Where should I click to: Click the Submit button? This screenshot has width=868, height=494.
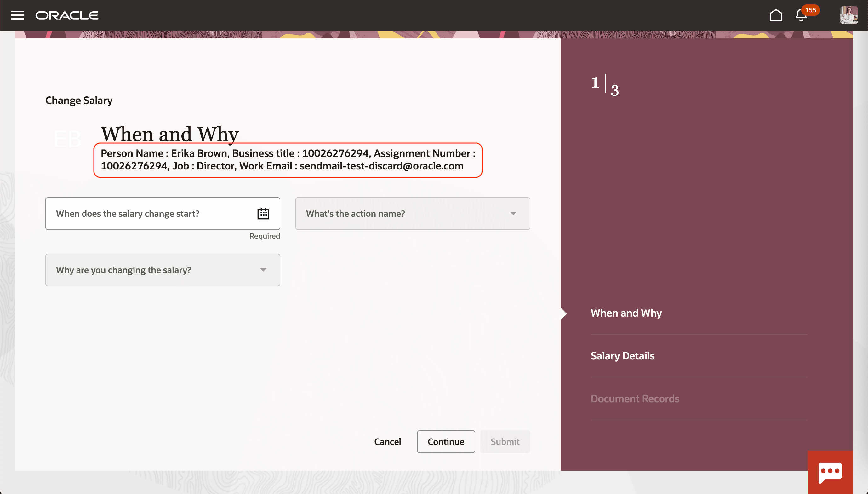point(505,442)
